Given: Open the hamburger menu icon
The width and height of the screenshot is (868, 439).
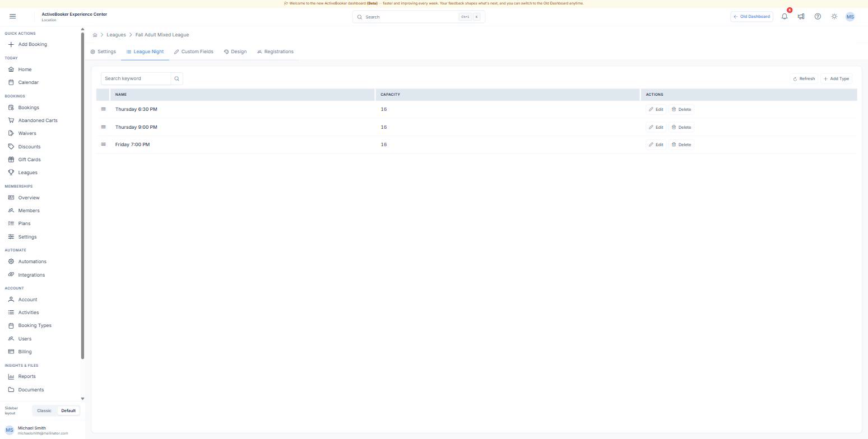Looking at the screenshot, I should [13, 17].
